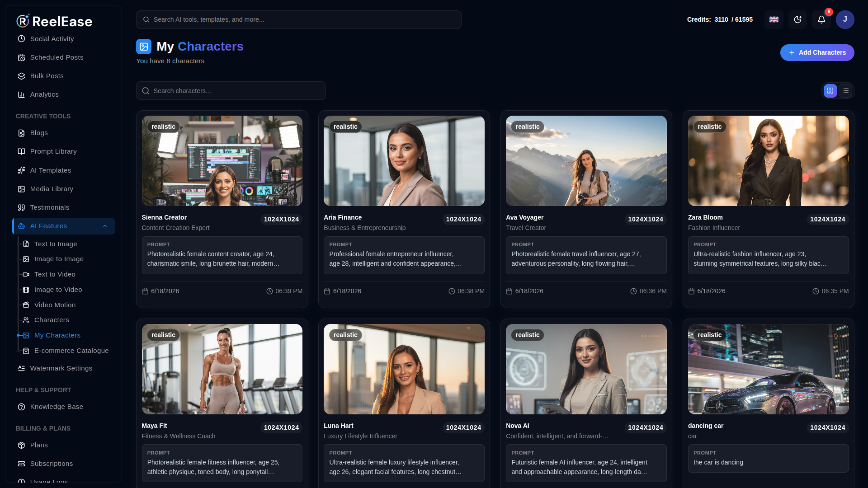Switch to grid view layout
The height and width of the screenshot is (488, 868).
pyautogui.click(x=830, y=91)
